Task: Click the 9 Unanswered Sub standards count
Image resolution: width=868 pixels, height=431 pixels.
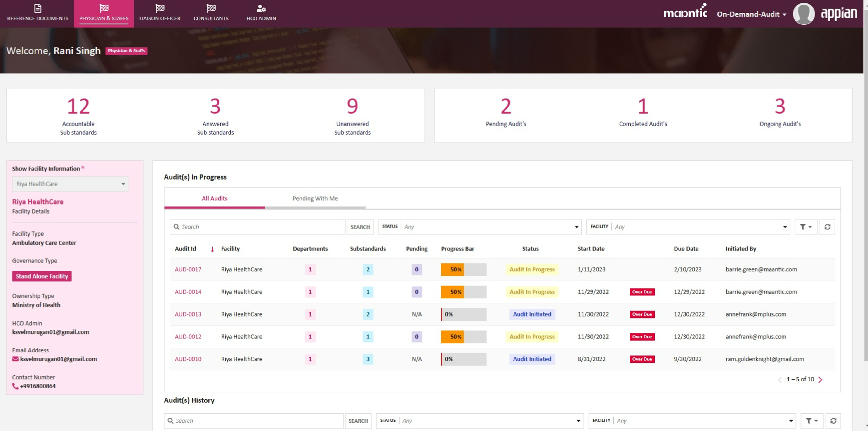Action: click(352, 106)
